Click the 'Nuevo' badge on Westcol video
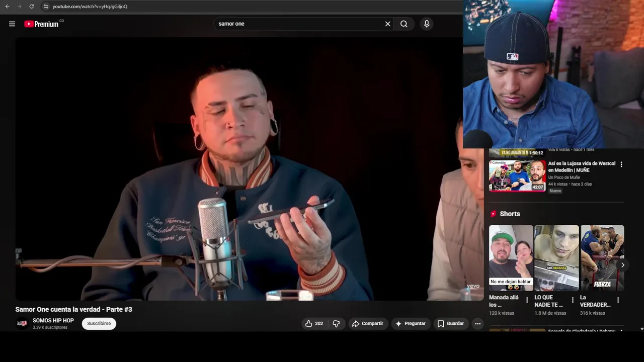Screen dimensions: 644x362 [x=555, y=191]
